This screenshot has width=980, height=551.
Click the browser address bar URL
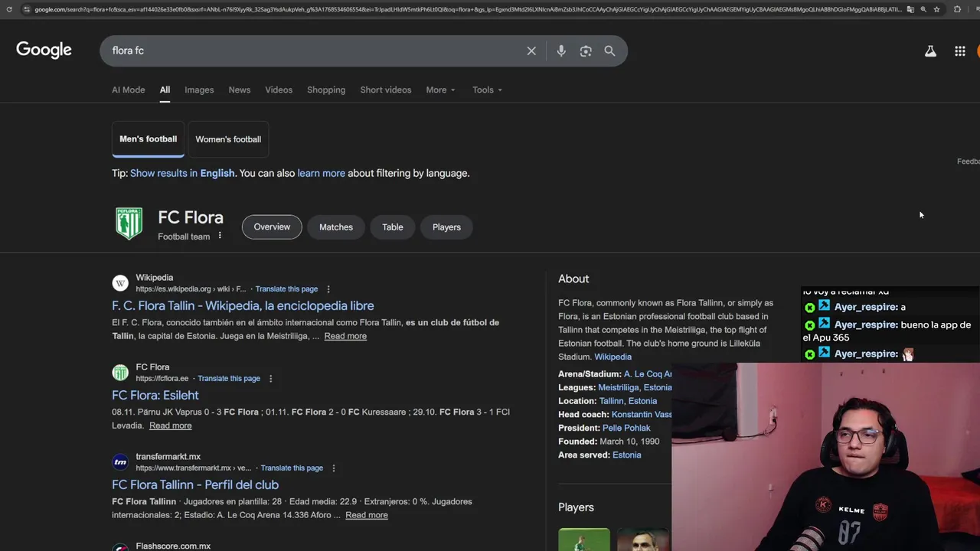(467, 9)
